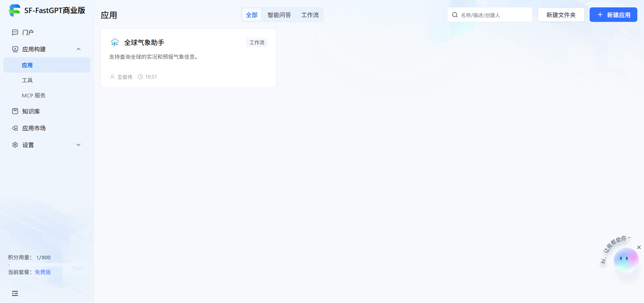Viewport: 644px width, 303px height.
Task: Open the floating assistant avatar bubble
Action: coord(626,260)
